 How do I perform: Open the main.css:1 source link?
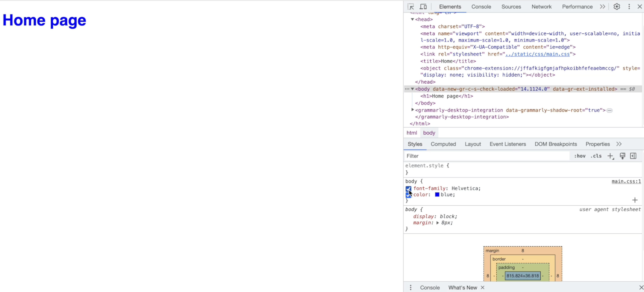pos(626,181)
